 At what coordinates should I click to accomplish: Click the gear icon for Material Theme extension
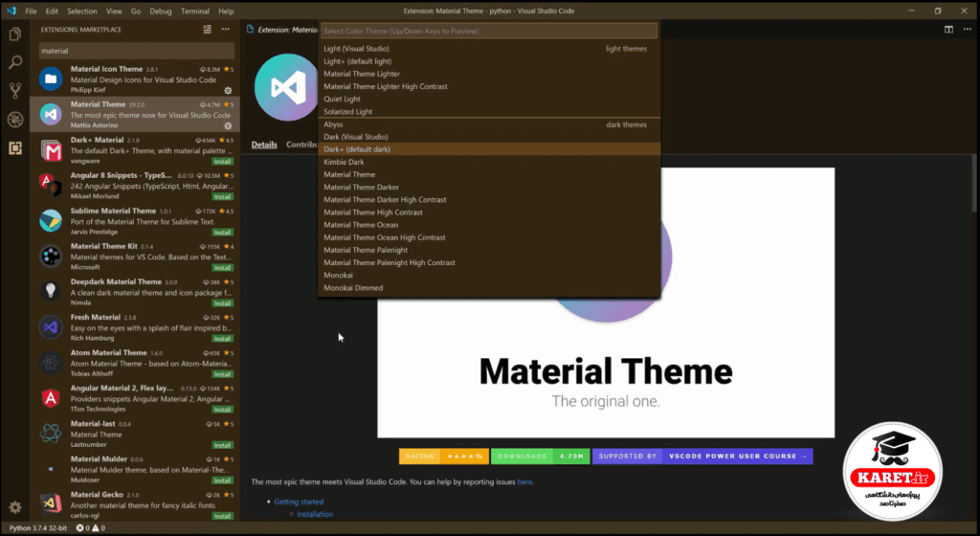point(228,125)
